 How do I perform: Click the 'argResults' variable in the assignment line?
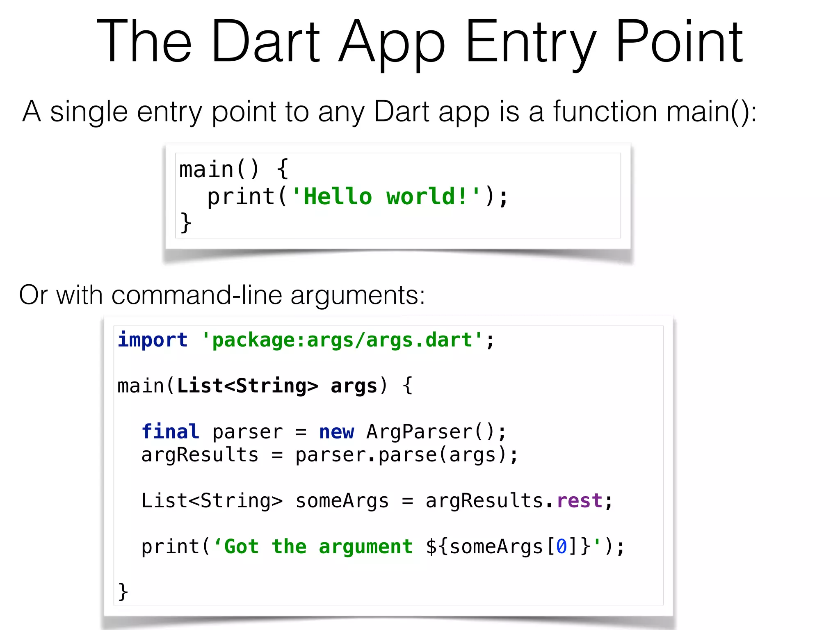[200, 455]
